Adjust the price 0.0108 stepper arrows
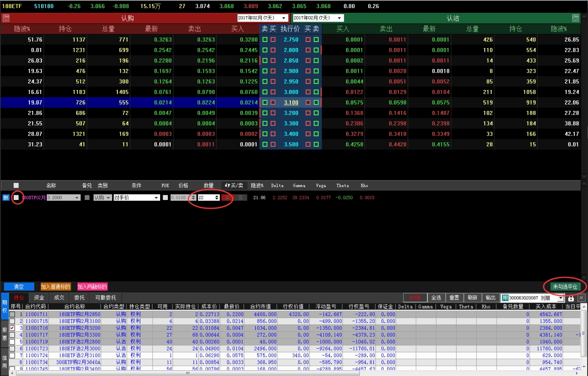This screenshot has height=376, width=588. 194,197
